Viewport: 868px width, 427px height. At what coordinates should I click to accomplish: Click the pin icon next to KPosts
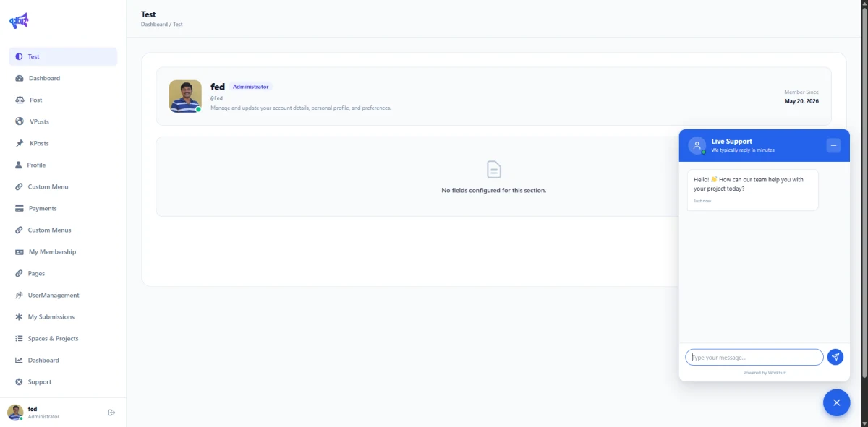[x=20, y=143]
